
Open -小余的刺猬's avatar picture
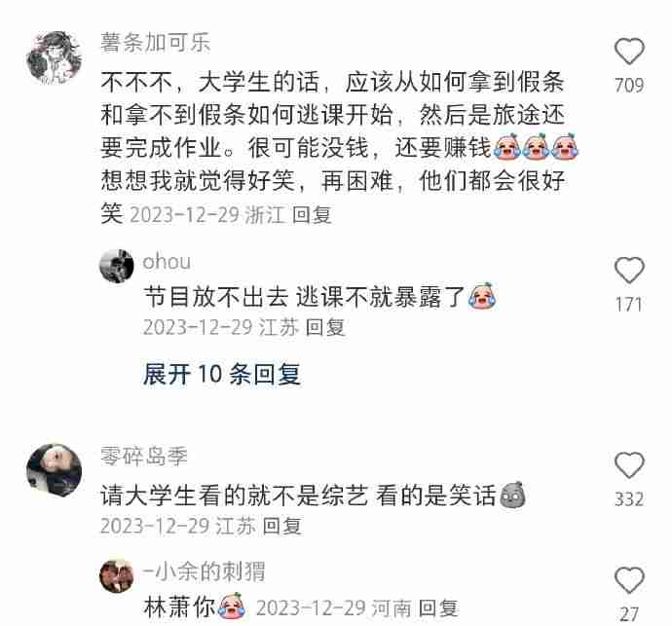(x=117, y=576)
